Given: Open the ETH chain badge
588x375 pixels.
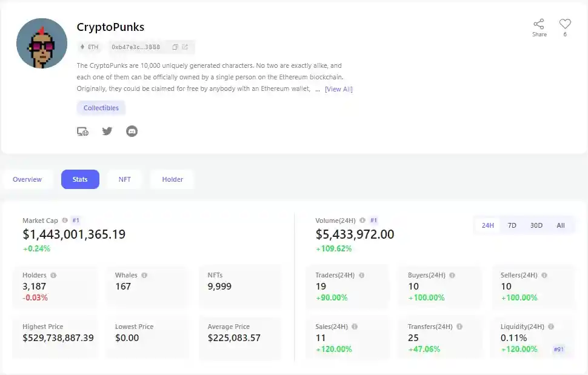Looking at the screenshot, I should 89,47.
